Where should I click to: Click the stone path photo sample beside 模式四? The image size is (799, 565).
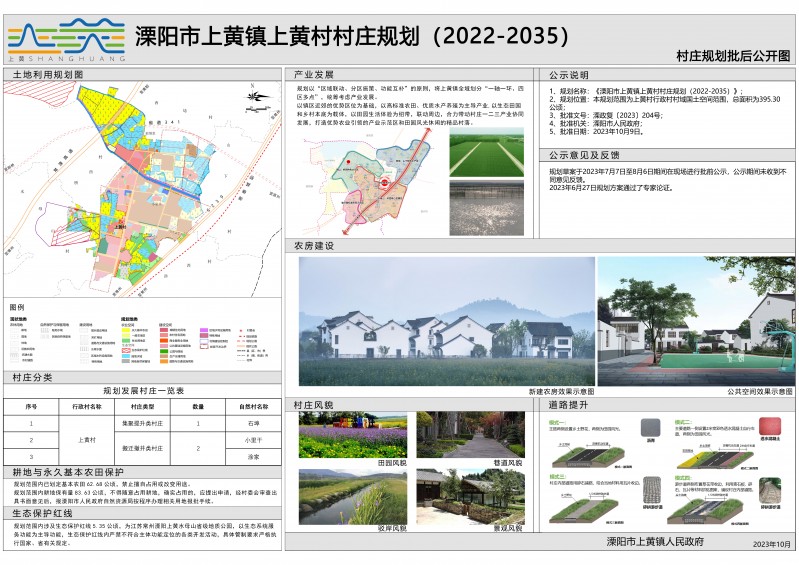pyautogui.click(x=770, y=490)
